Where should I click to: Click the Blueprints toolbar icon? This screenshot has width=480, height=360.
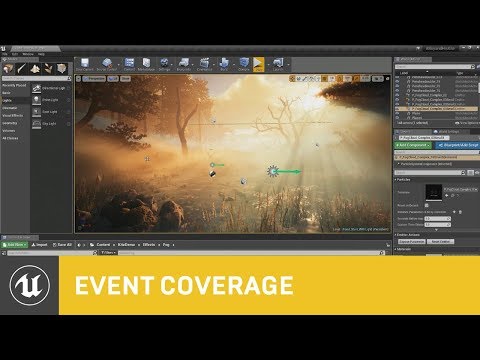(x=184, y=64)
